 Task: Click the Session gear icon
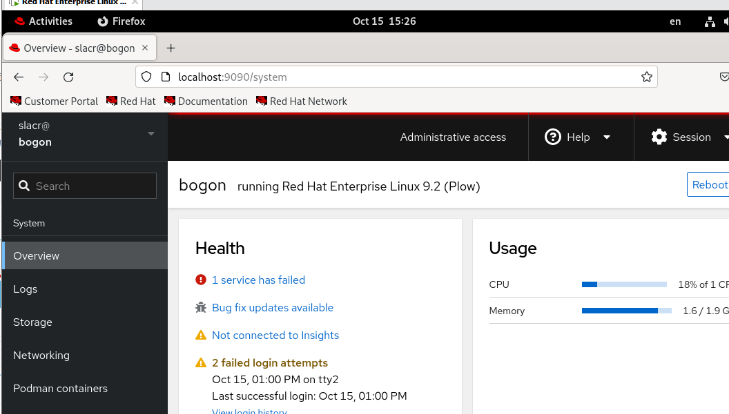coord(659,137)
